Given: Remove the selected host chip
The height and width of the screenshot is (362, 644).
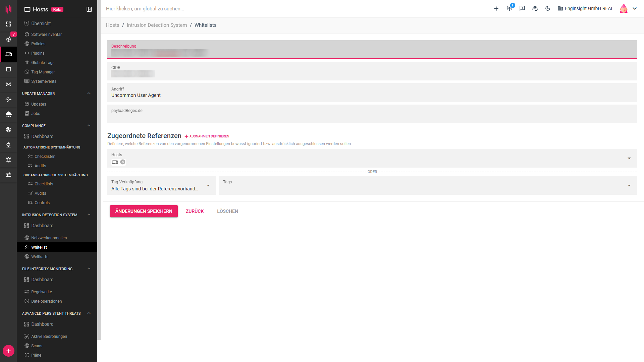Looking at the screenshot, I should pyautogui.click(x=123, y=162).
